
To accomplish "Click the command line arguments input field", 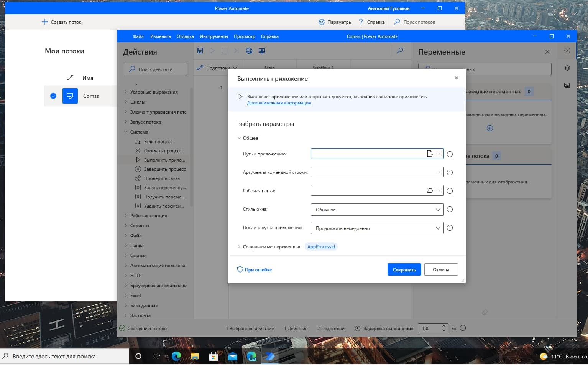I will pyautogui.click(x=372, y=172).
